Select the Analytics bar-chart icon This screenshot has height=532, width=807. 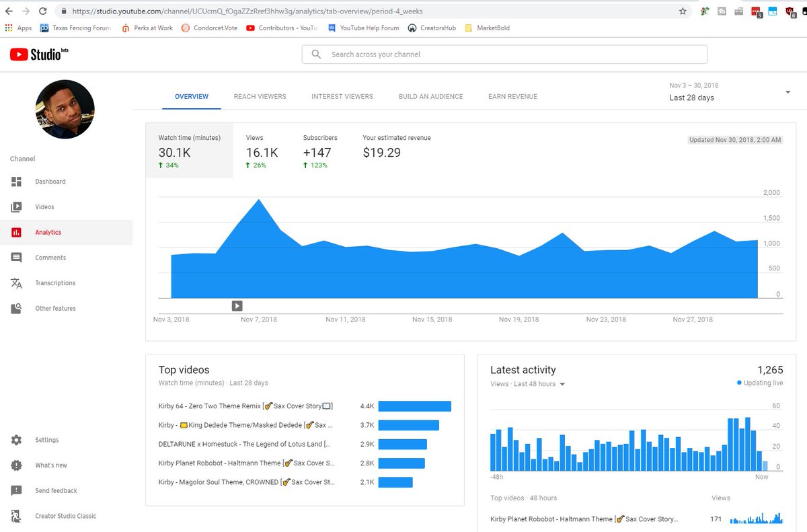(x=17, y=233)
